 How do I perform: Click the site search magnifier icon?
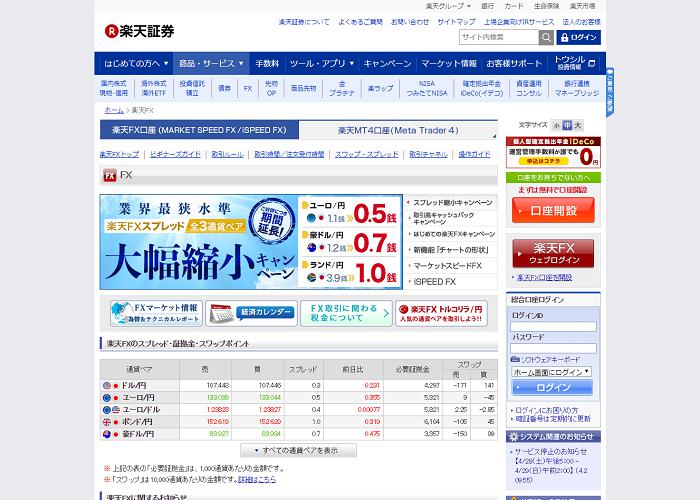point(546,38)
